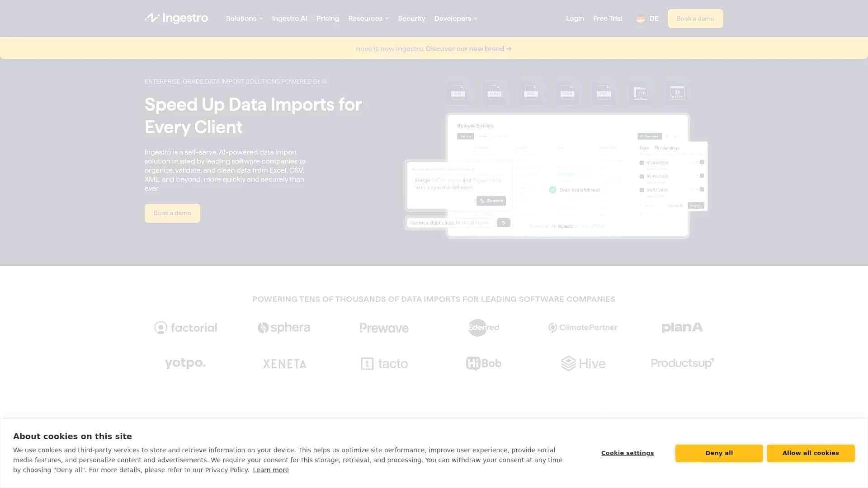Click the planA logo
This screenshot has width=868, height=488.
(x=682, y=328)
